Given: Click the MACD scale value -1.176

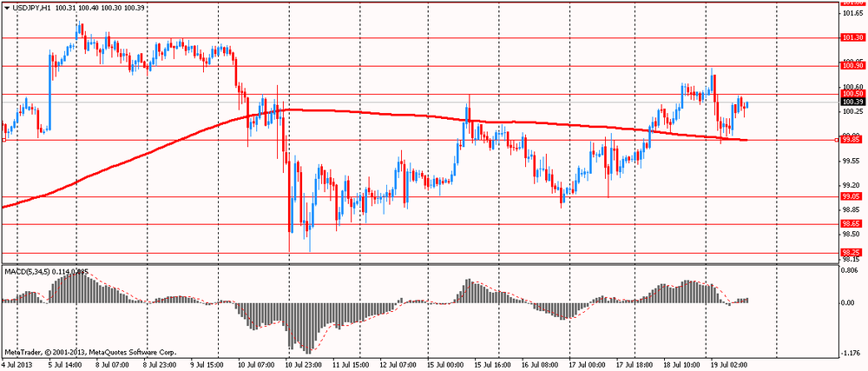Looking at the screenshot, I should 852,352.
